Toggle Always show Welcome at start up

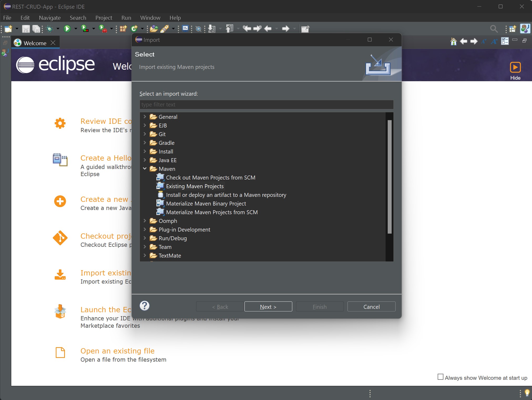441,377
